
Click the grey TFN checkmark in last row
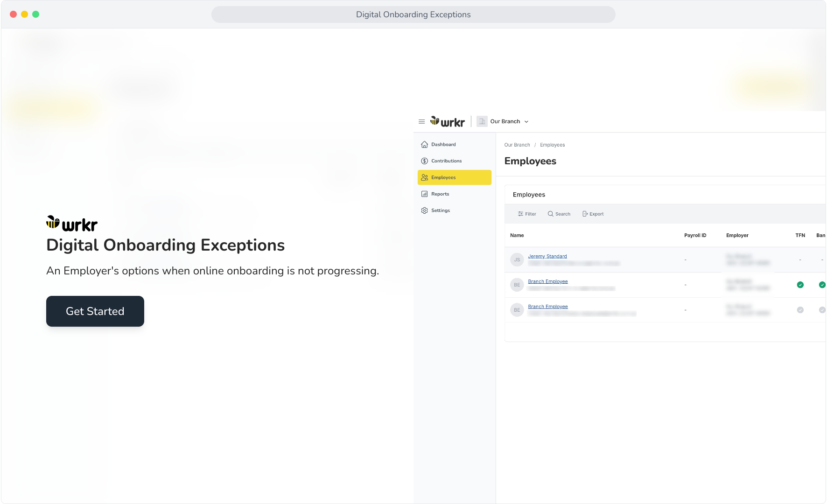point(800,310)
